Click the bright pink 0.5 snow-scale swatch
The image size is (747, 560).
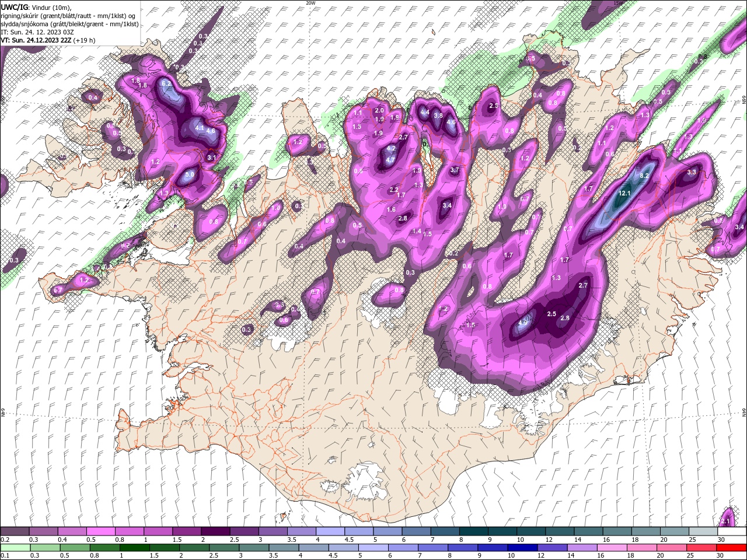click(101, 531)
